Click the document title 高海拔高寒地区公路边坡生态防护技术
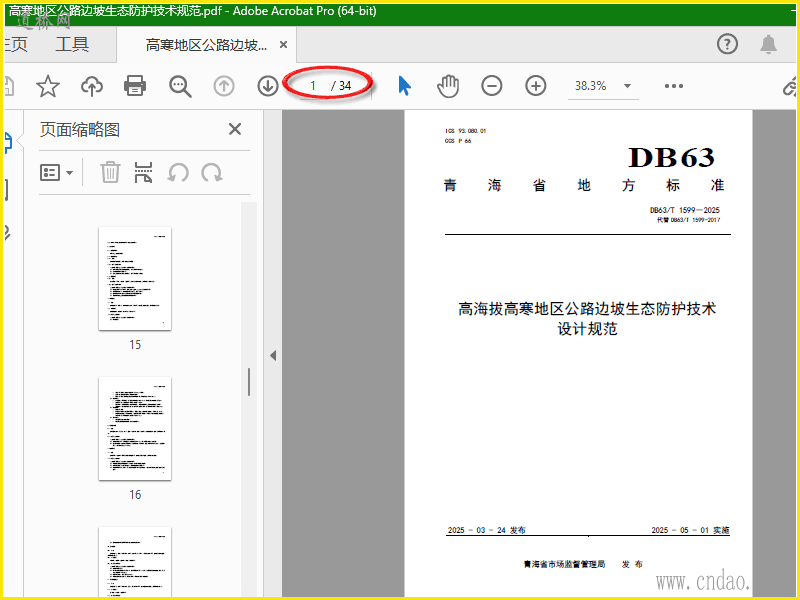This screenshot has width=800, height=600. (x=587, y=309)
